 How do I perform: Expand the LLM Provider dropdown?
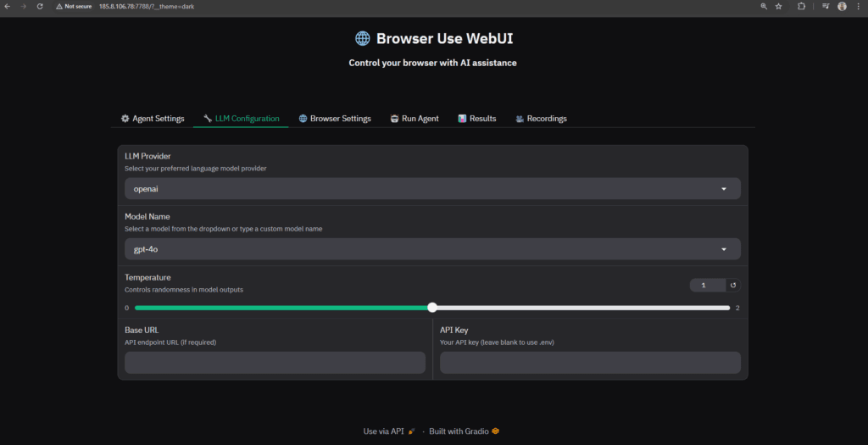coord(723,189)
